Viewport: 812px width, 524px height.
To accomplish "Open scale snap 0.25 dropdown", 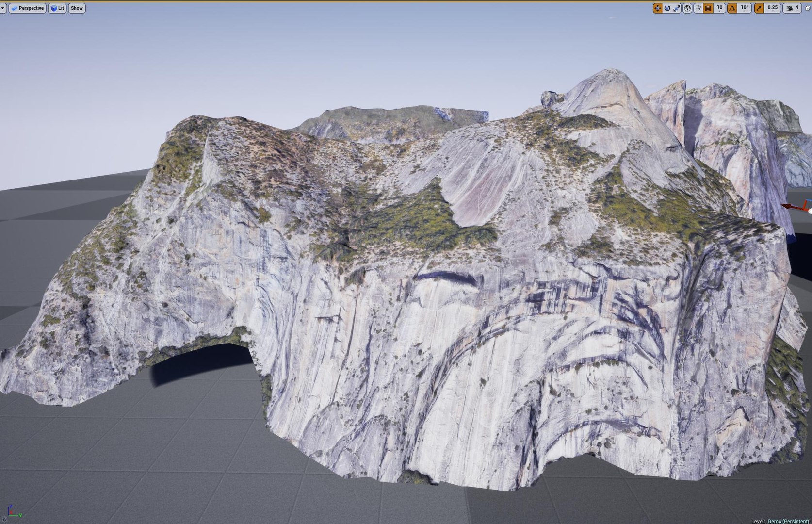I will (773, 8).
